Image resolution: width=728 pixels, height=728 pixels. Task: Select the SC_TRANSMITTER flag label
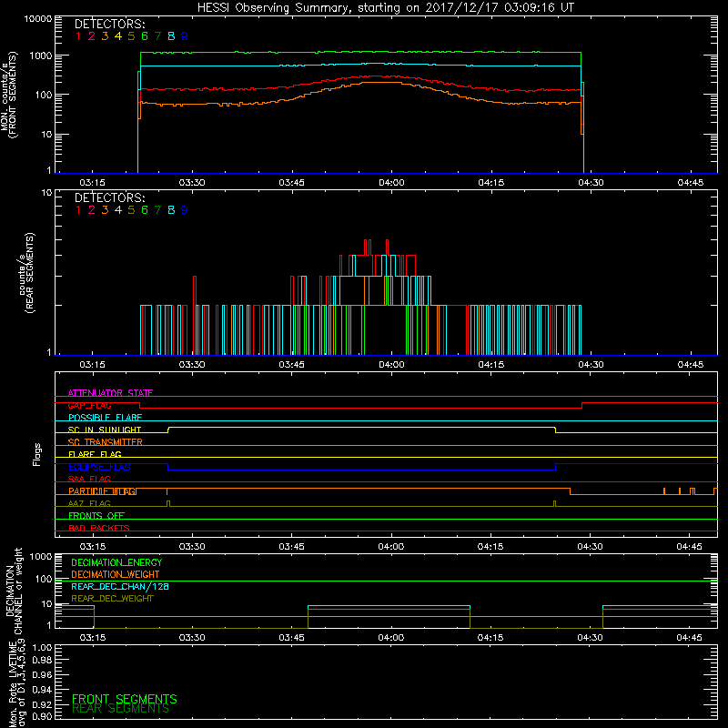(105, 442)
